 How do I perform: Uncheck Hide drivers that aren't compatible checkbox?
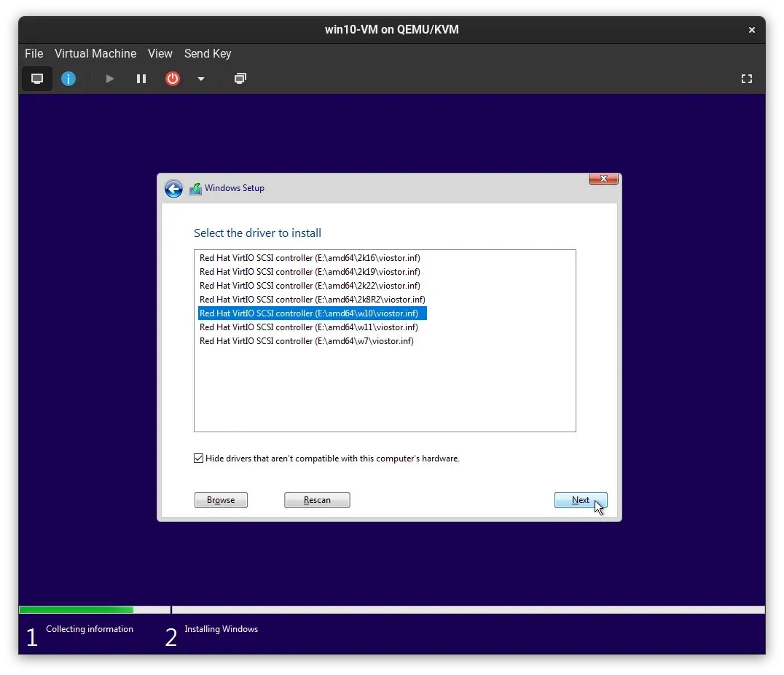click(x=198, y=459)
